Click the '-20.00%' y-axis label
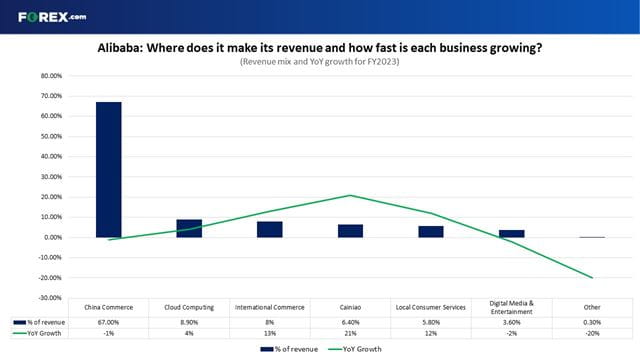640x360 pixels. coord(50,278)
